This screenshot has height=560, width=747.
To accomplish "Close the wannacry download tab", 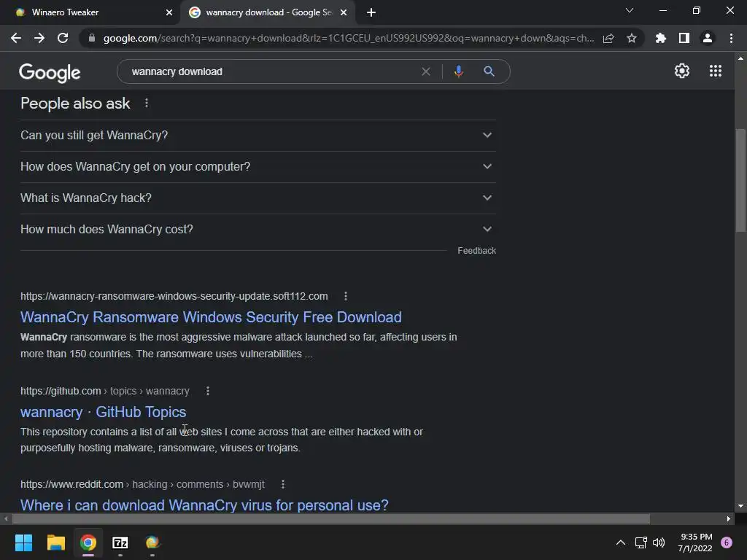I will 344,12.
